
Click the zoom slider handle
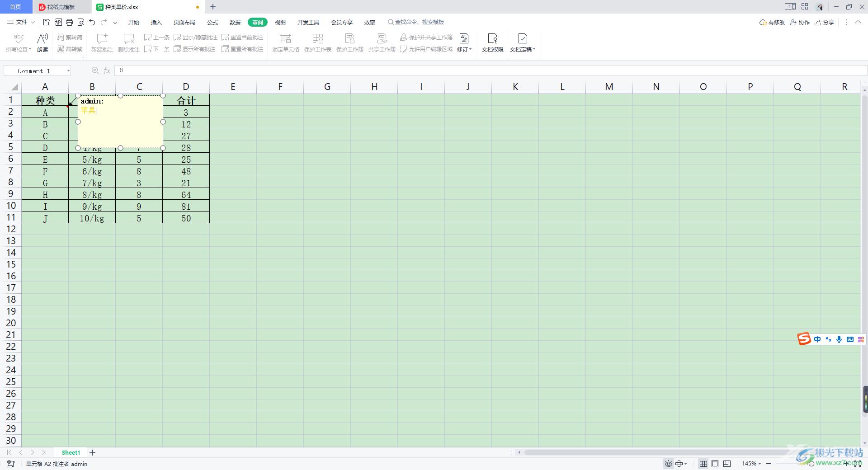pos(811,464)
